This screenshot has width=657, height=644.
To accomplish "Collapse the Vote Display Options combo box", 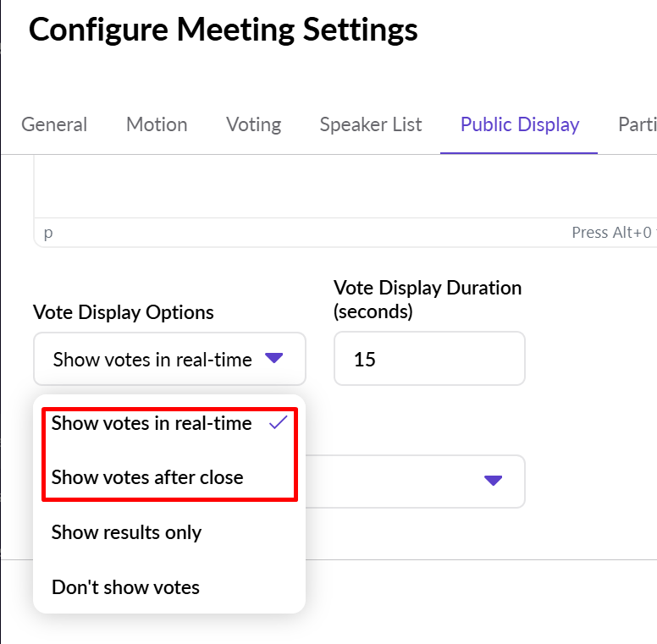I will point(169,359).
